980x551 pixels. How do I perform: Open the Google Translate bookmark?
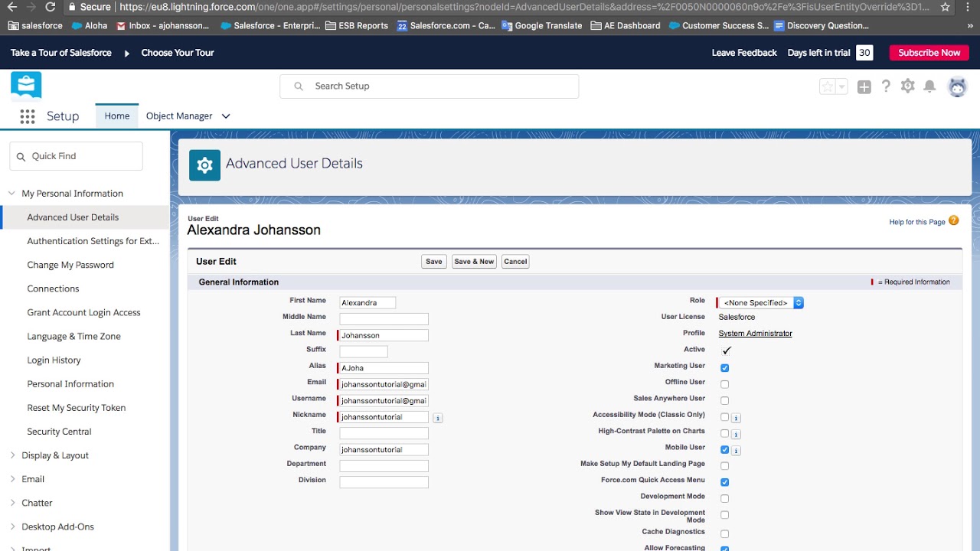coord(542,25)
